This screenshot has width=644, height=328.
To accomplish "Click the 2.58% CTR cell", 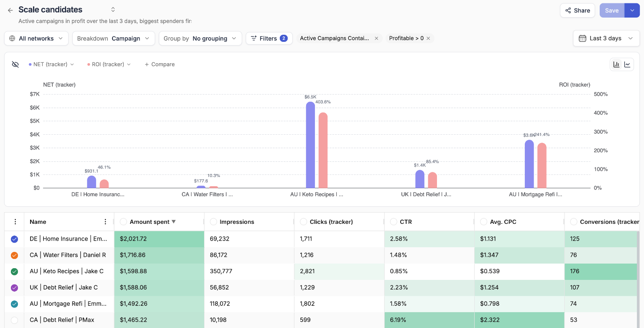I will point(429,239).
